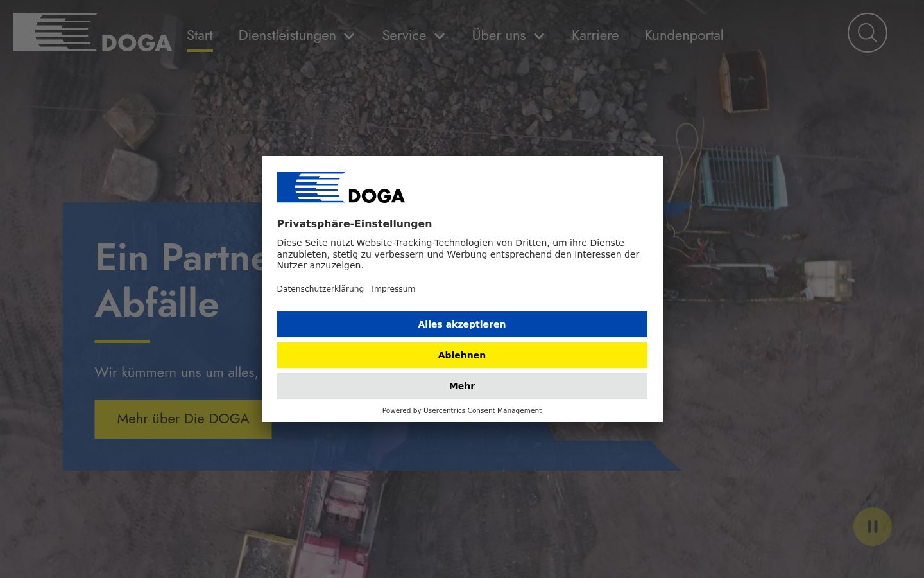Viewport: 924px width, 578px height.
Task: Expand the Service dropdown chevron
Action: [x=440, y=36]
